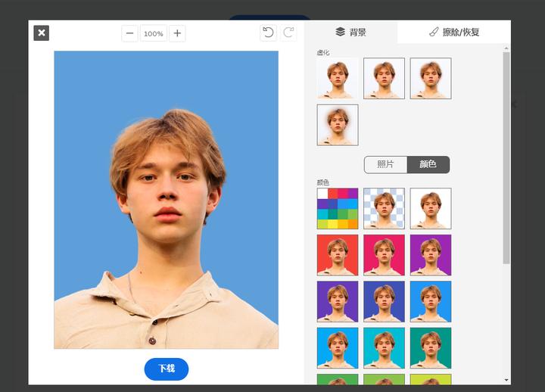Zoom out with the minus button
This screenshot has height=392, width=545.
coord(129,33)
